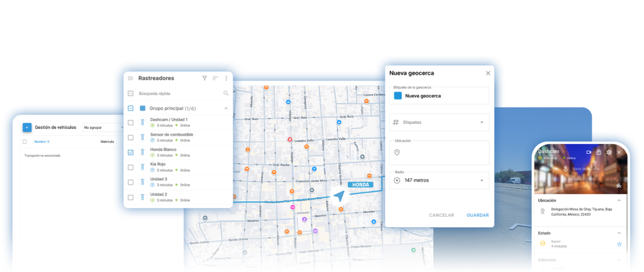Uncheck the Honda Blanco tracker checkbox
Image resolution: width=644 pixels, height=272 pixels.
pyautogui.click(x=130, y=152)
